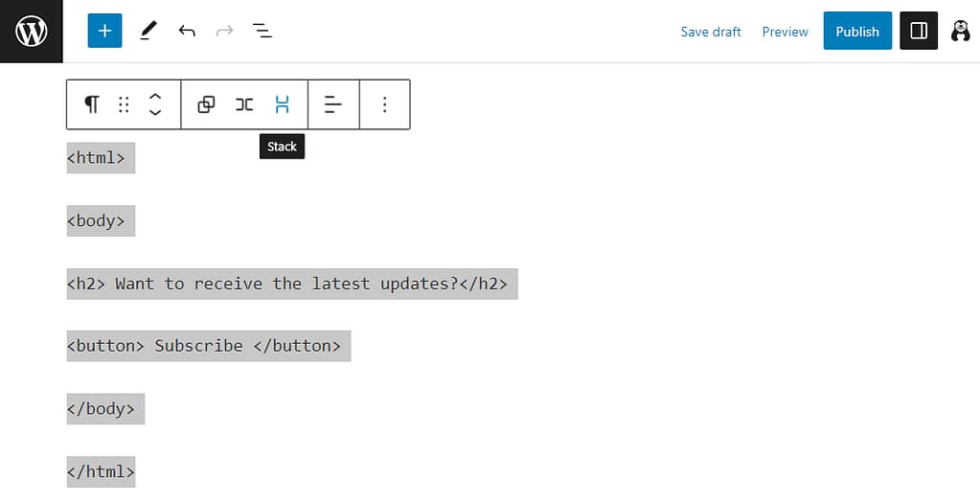The image size is (980, 503).
Task: Arrange selected blocks in a Row
Action: tap(244, 104)
